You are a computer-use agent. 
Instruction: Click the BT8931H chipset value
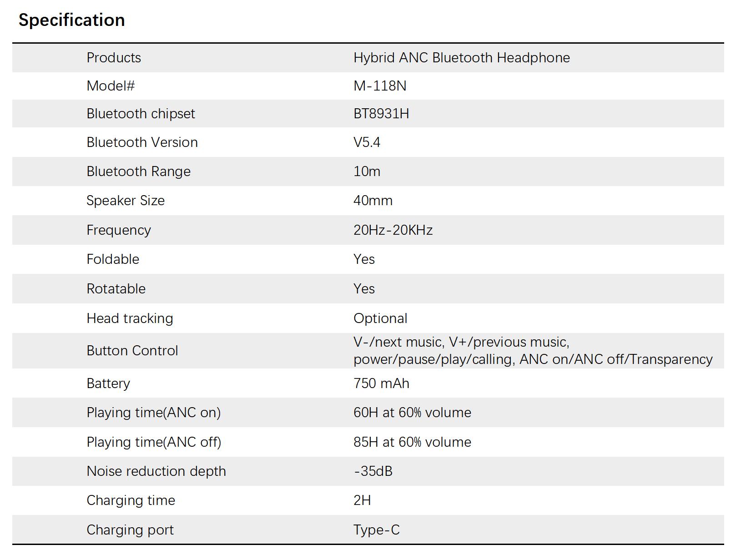[381, 114]
